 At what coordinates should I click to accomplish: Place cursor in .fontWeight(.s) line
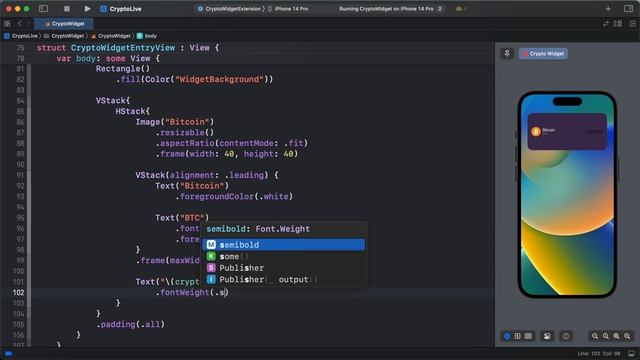point(192,293)
